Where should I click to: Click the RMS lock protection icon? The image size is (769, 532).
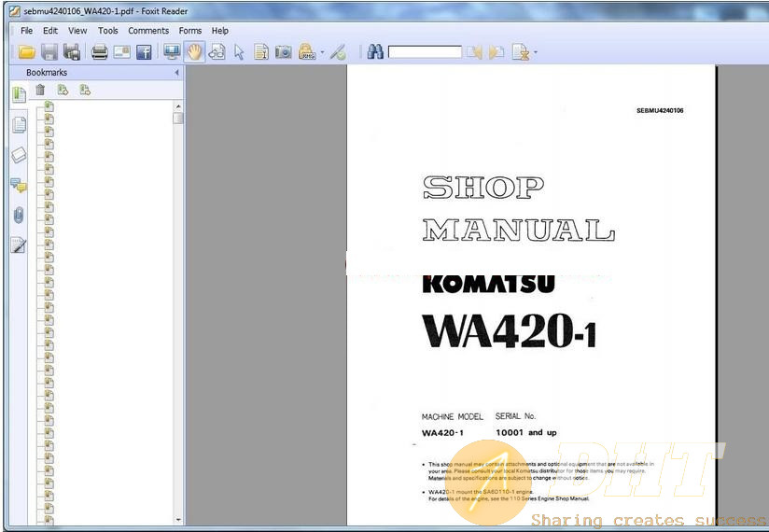click(x=307, y=52)
